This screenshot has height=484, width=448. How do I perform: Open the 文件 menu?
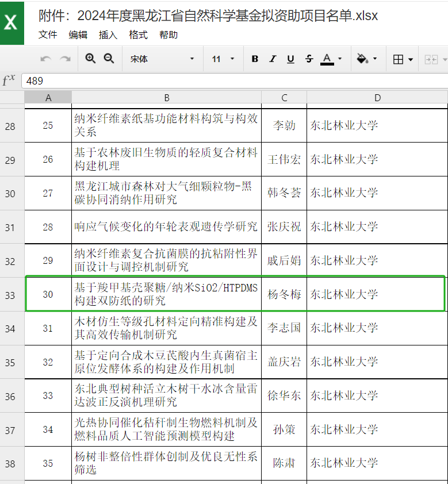pos(48,35)
